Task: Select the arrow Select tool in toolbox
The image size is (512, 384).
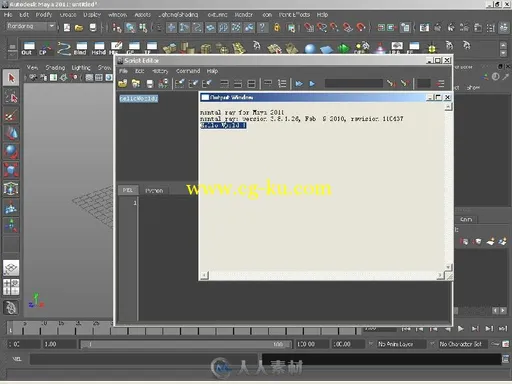Action: [11, 78]
